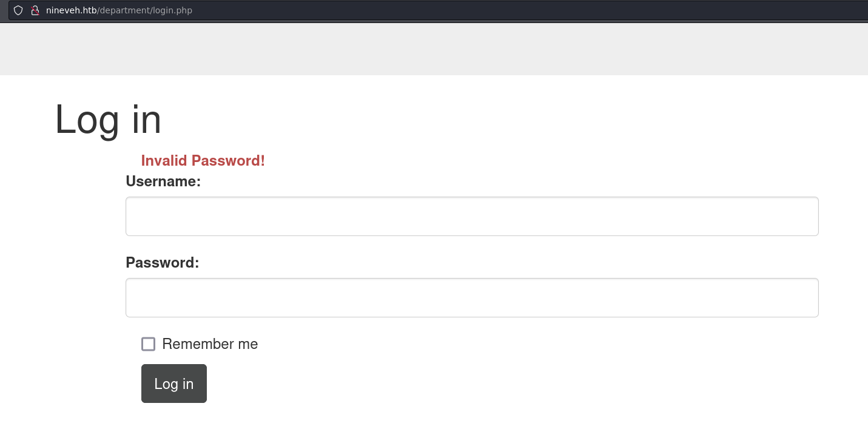Click the /department/login.php path text
Viewport: 868px width, 426px height.
(x=145, y=10)
